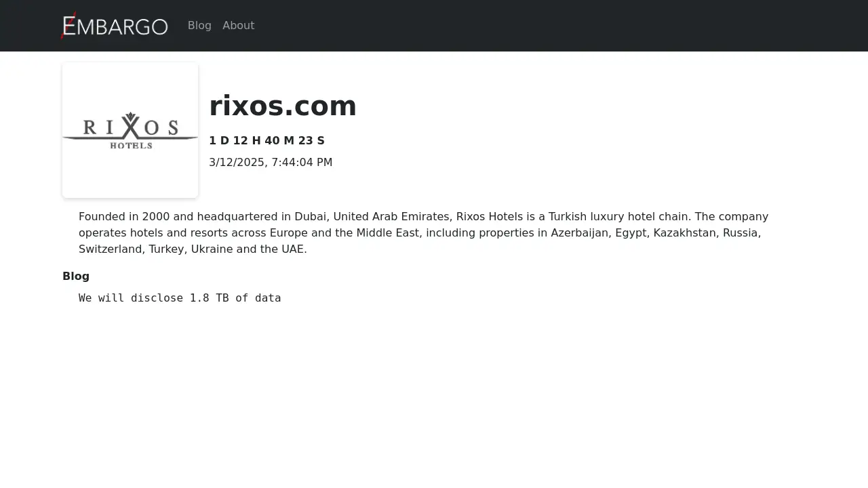Screen dimensions: 868x488
Task: Click the Rixos Hotels logo thumbnail
Action: 130,130
